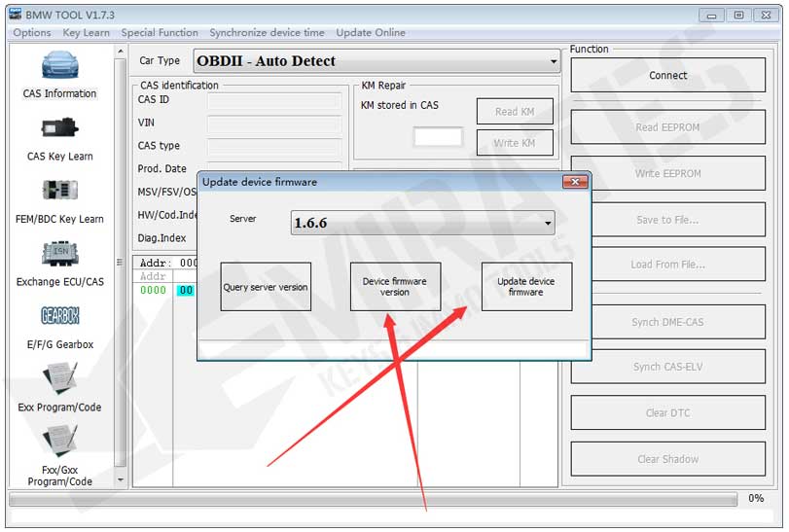Click the Clear Shadow button
The width and height of the screenshot is (789, 532).
(x=667, y=459)
